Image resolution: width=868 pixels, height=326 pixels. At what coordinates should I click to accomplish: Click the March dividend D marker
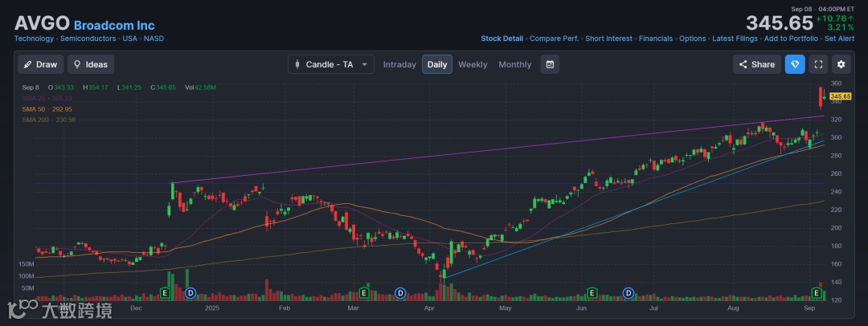click(399, 292)
